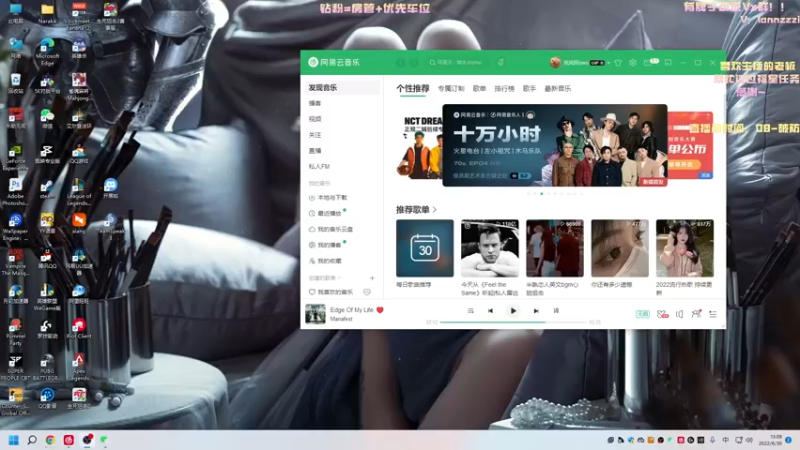Image resolution: width=800 pixels, height=450 pixels.
Task: Show lyrics with the 词 button
Action: (x=556, y=311)
